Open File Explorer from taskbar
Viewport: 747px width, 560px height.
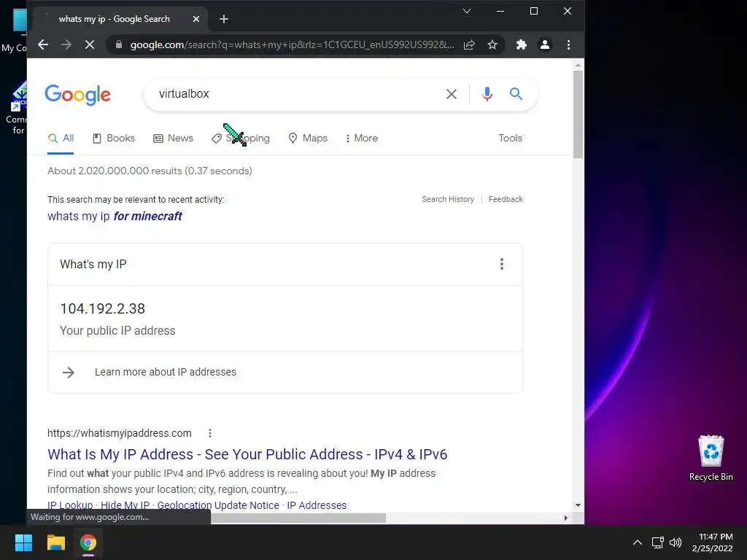55,542
